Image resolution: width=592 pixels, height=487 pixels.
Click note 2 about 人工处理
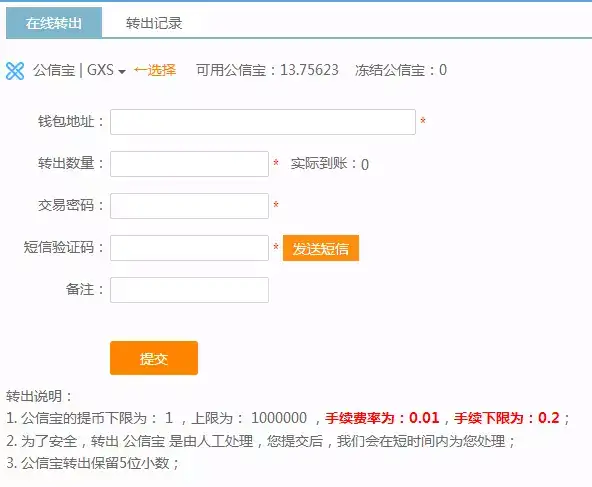point(261,441)
